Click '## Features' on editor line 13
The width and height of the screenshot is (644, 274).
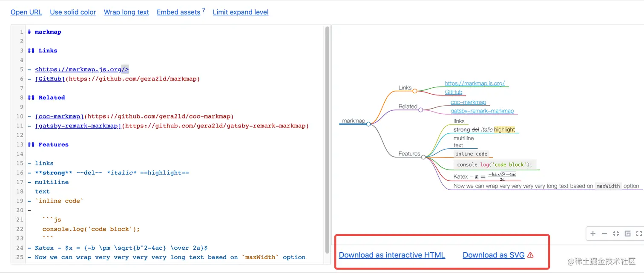(x=48, y=144)
